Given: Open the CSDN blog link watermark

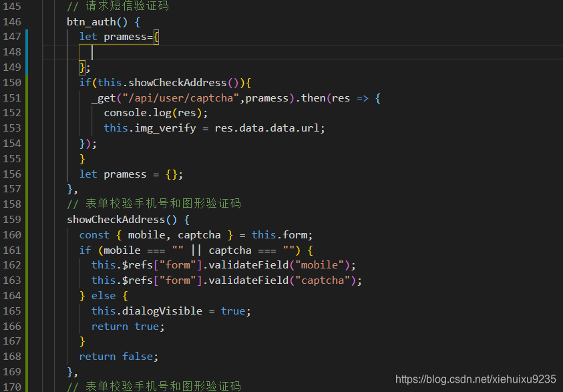Looking at the screenshot, I should coord(476,379).
